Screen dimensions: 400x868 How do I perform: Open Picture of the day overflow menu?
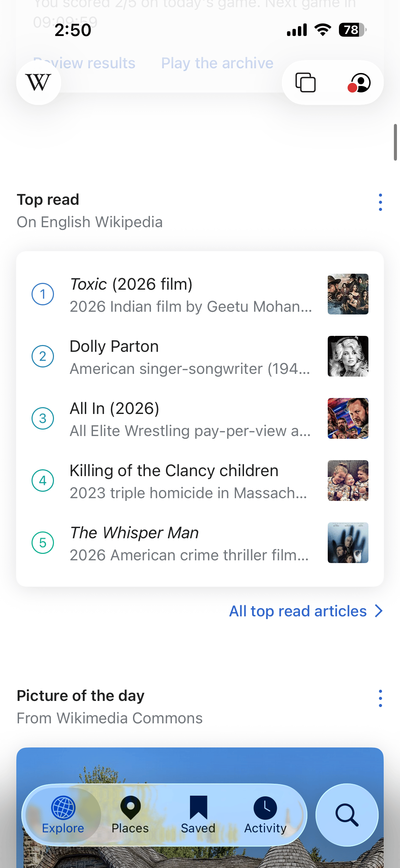coord(380,699)
